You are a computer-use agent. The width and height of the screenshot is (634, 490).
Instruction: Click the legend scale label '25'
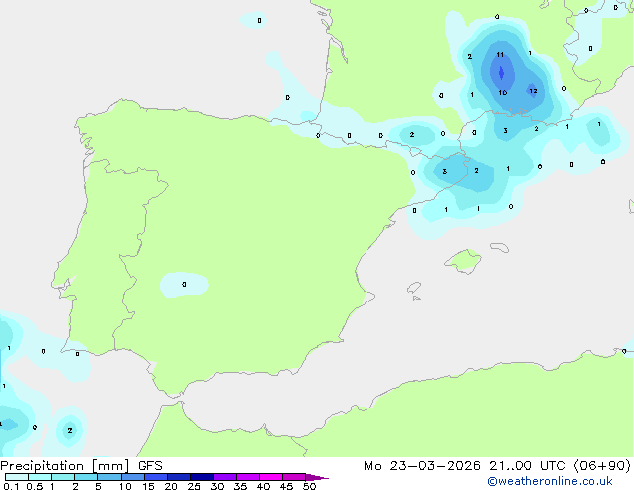pos(194,486)
